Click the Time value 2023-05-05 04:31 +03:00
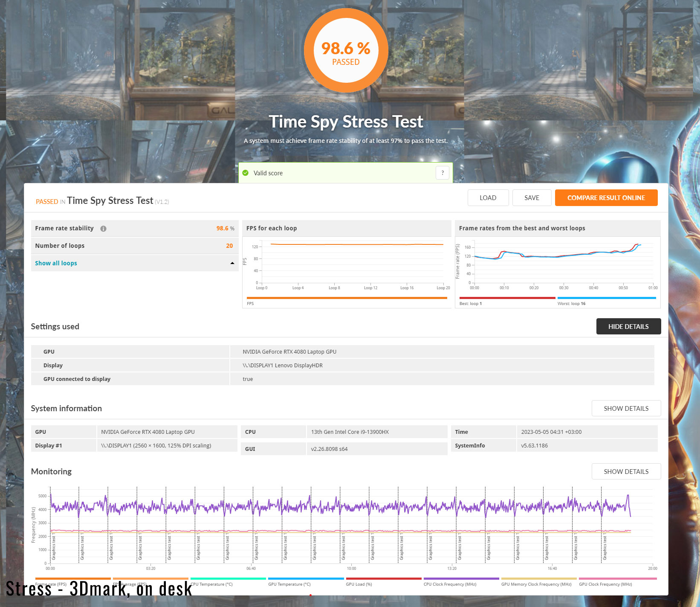 click(x=551, y=432)
